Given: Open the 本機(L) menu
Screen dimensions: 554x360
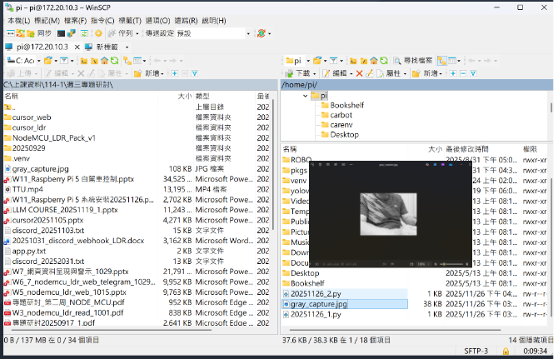Looking at the screenshot, I should click(19, 20).
